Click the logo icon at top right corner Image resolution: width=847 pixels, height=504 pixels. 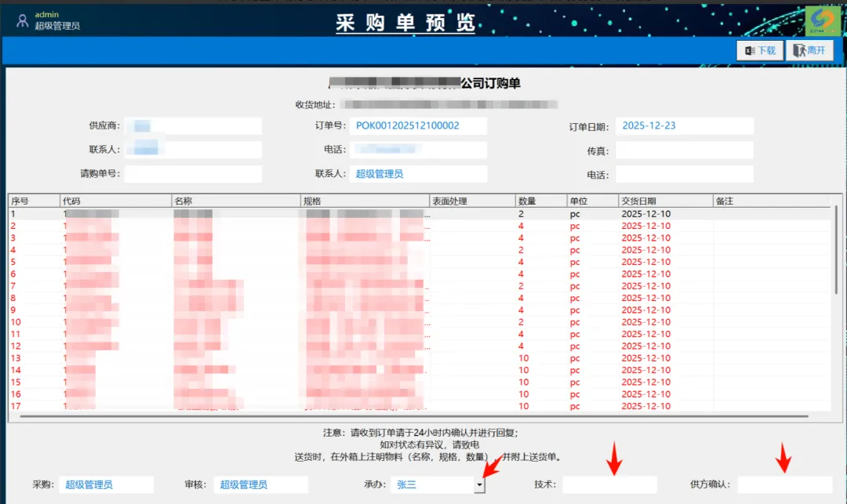pyautogui.click(x=822, y=20)
